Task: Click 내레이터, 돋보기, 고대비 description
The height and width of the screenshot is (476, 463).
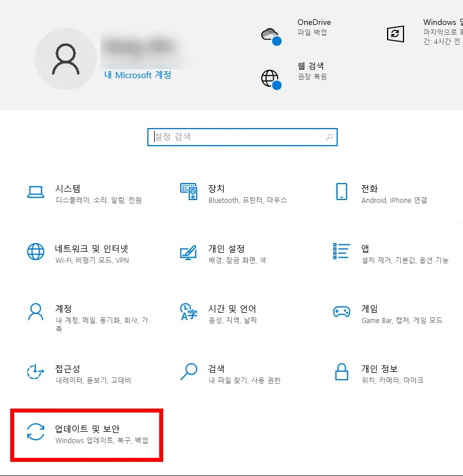Action: pyautogui.click(x=94, y=380)
